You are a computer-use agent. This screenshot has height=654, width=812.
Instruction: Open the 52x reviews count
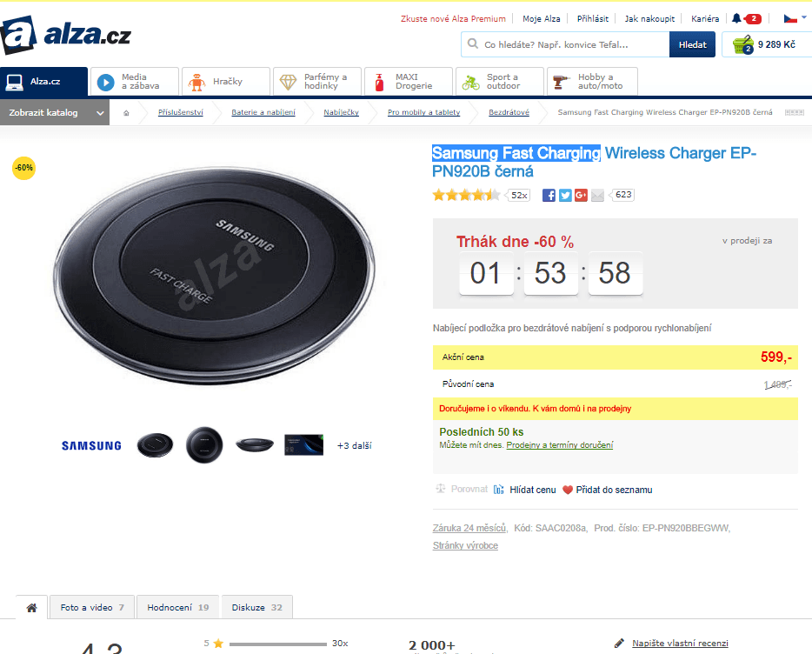click(x=519, y=196)
